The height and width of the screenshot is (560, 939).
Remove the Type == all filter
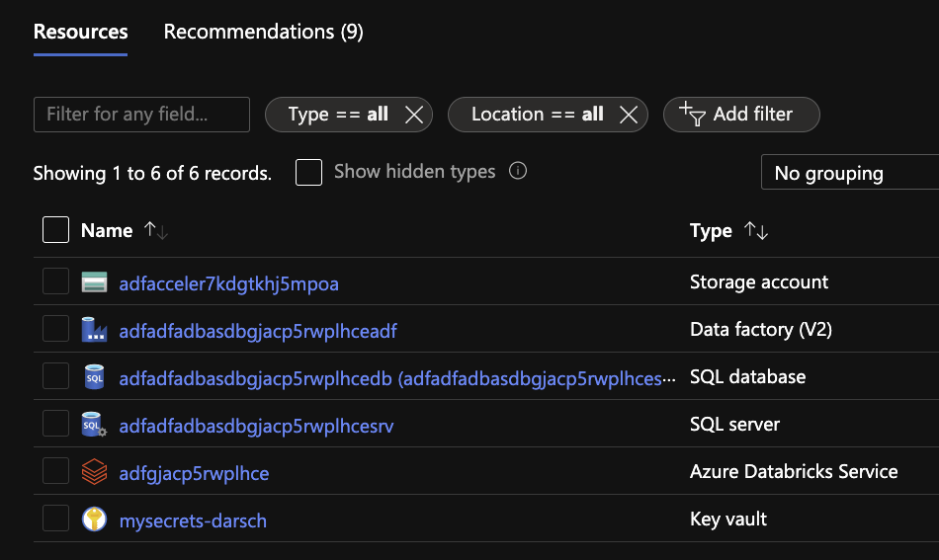pyautogui.click(x=414, y=115)
